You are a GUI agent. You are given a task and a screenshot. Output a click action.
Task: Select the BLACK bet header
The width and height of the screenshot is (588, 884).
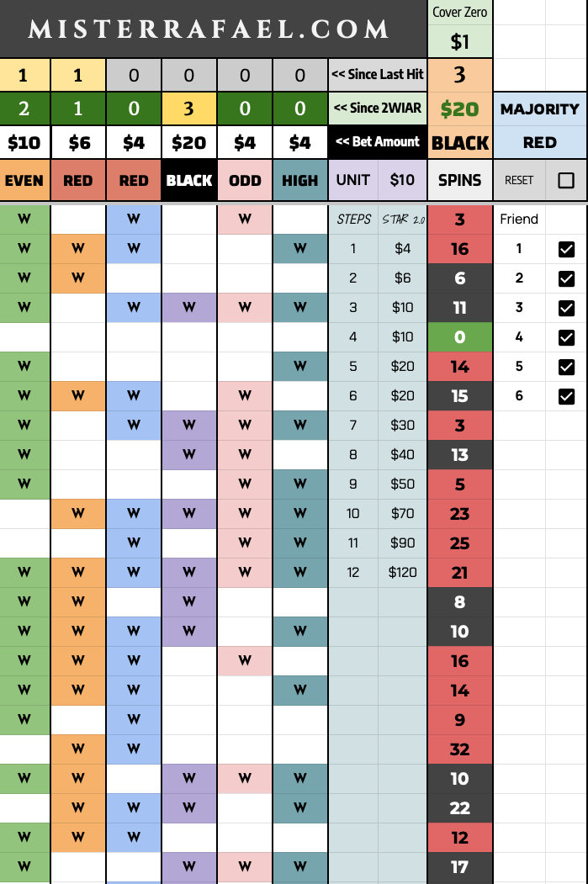pos(189,180)
